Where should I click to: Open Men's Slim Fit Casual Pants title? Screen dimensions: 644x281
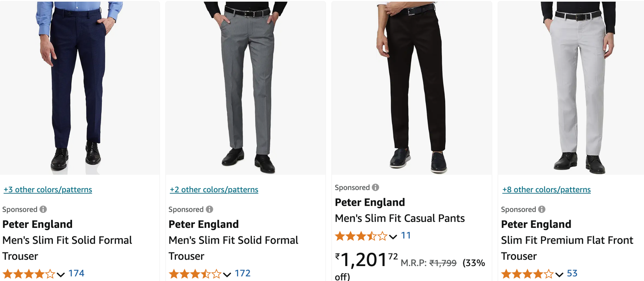tap(400, 219)
